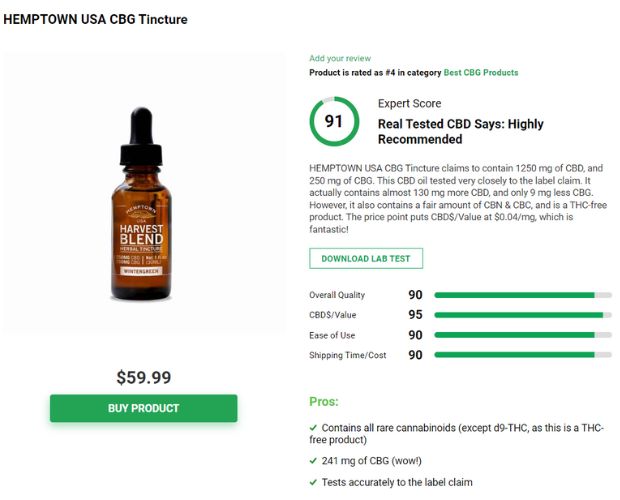Click the Pros heading
This screenshot has width=620, height=500.
click(x=324, y=402)
